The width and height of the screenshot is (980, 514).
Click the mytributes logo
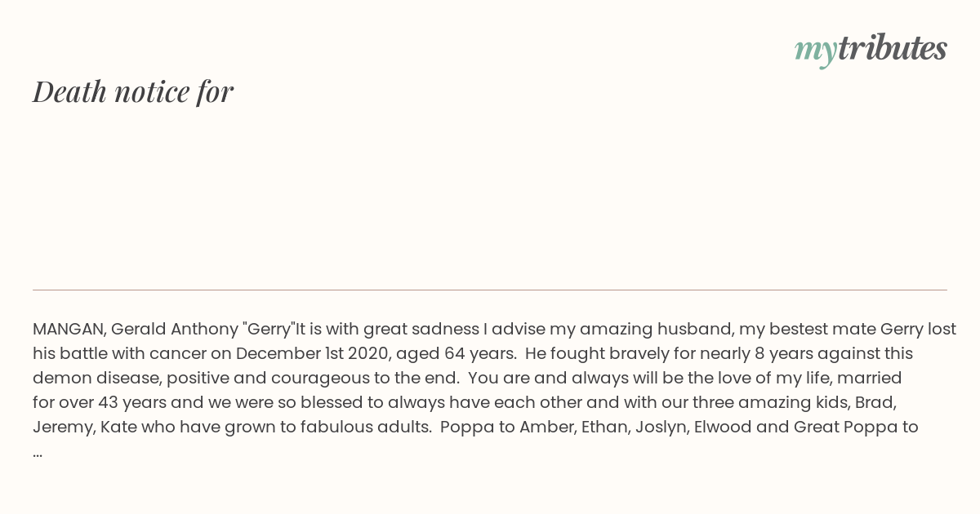(x=871, y=50)
